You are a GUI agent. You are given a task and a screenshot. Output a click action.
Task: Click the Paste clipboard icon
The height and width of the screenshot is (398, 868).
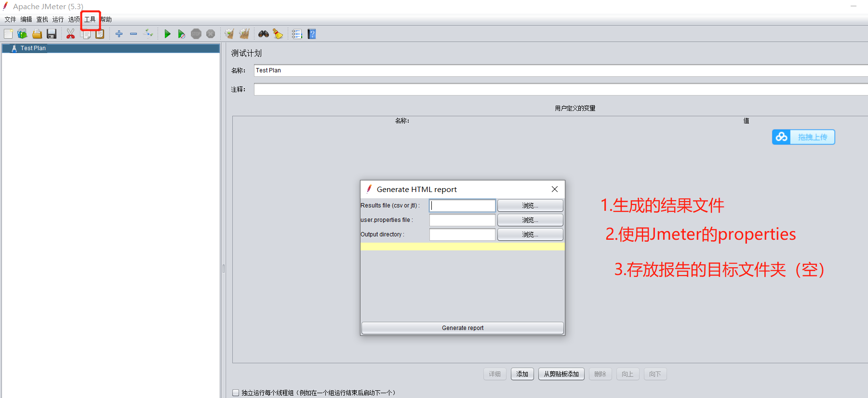(x=100, y=34)
